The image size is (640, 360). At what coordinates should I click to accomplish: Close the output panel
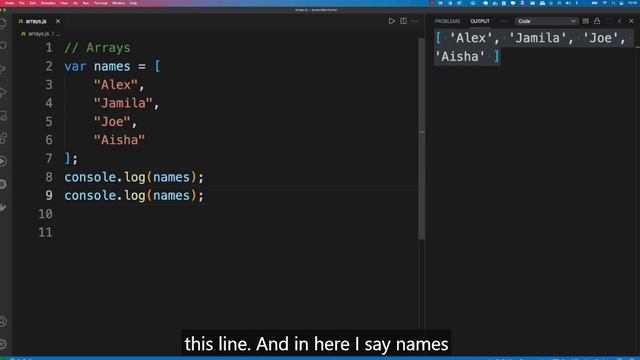[x=631, y=21]
